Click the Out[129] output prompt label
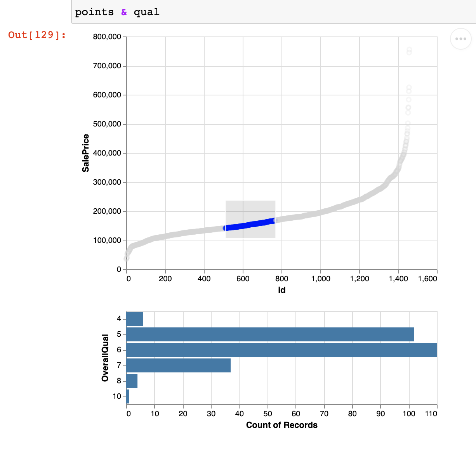This screenshot has height=450, width=476. (37, 35)
